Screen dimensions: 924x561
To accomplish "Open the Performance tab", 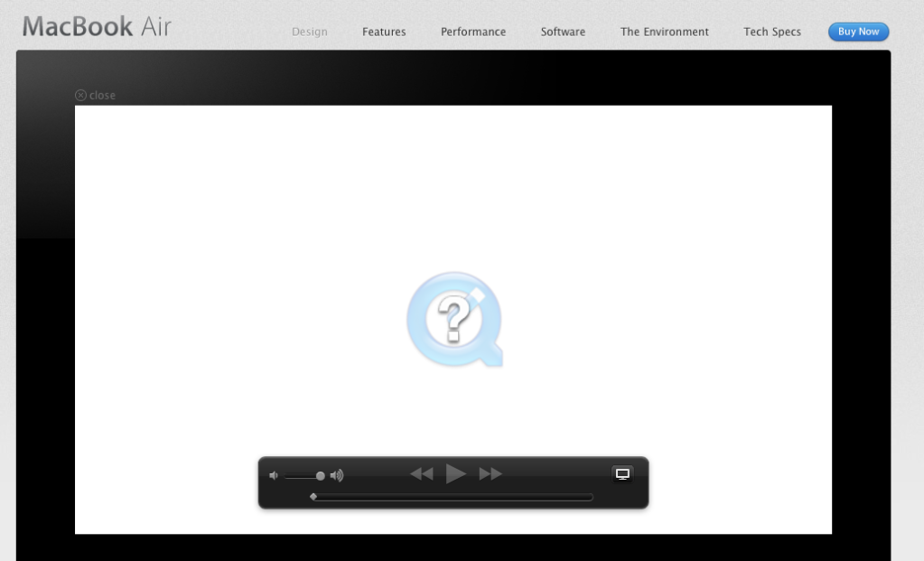I will click(473, 32).
